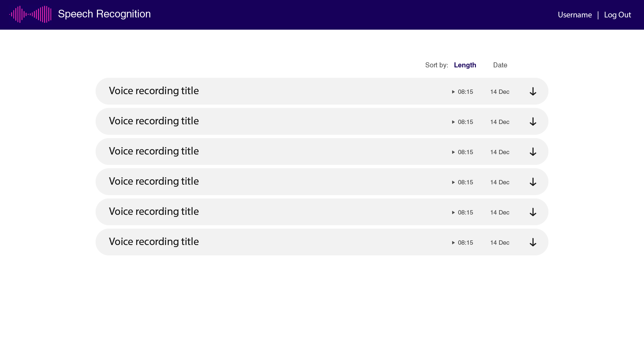Click the Username label
This screenshot has height=362, width=644.
tap(575, 15)
